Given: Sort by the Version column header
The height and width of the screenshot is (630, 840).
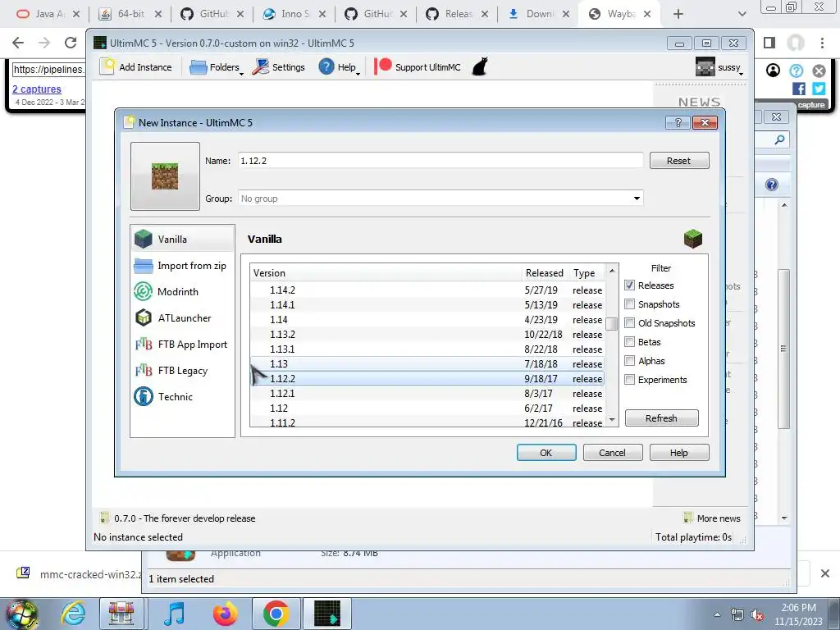Looking at the screenshot, I should click(x=386, y=272).
